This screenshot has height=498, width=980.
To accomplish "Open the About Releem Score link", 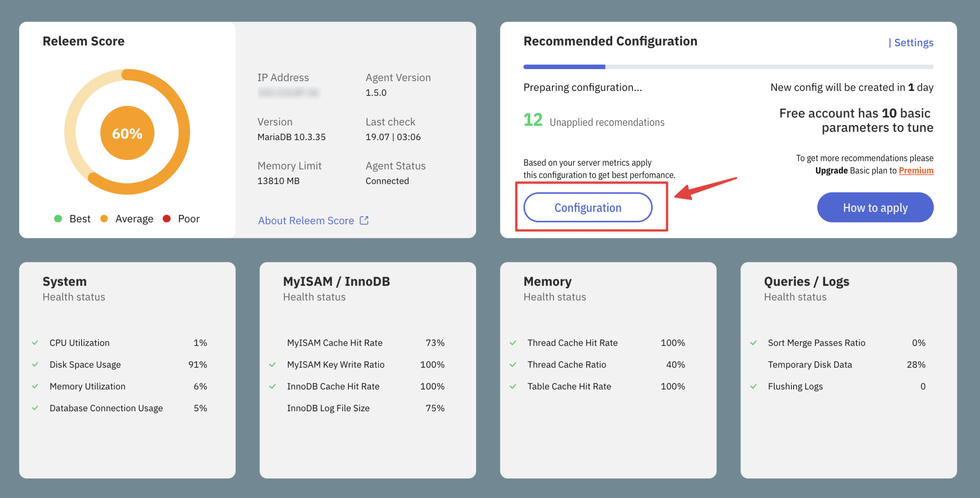I will coord(306,221).
